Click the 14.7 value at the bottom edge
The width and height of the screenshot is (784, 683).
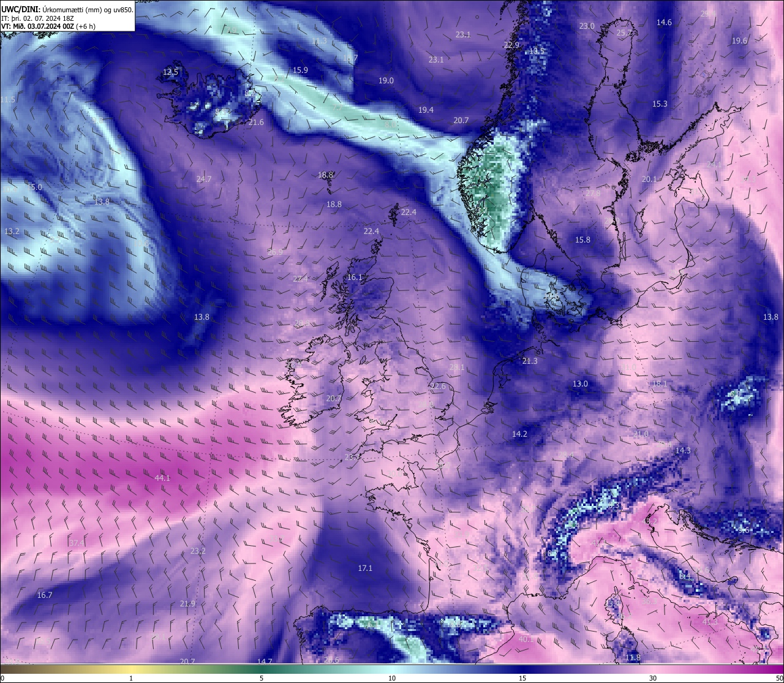pos(265,662)
